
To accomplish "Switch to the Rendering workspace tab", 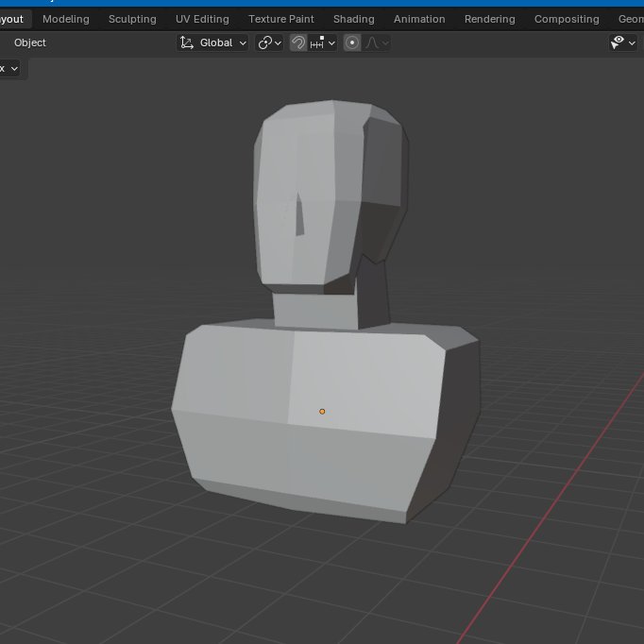I will (489, 19).
